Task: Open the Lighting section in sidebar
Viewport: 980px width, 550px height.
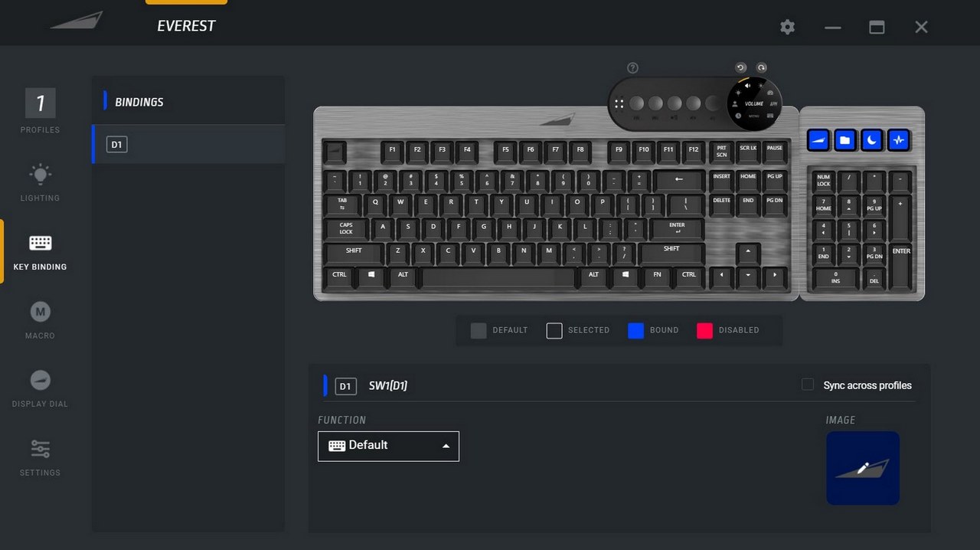Action: [x=40, y=182]
